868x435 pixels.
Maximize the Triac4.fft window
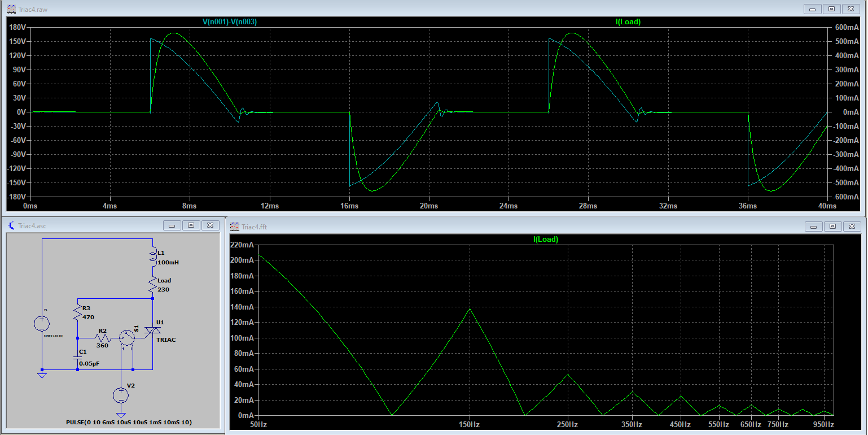[832, 227]
